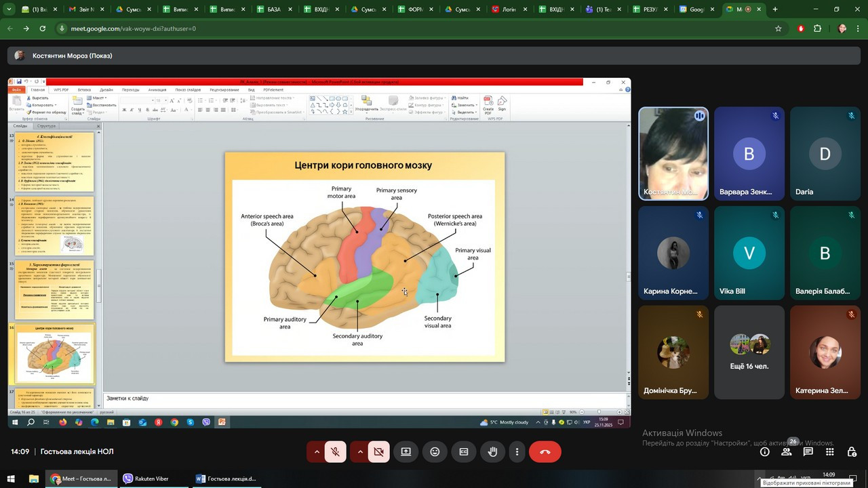This screenshot has width=868, height=488.
Task: Bookmark this page with the star icon
Action: point(778,28)
